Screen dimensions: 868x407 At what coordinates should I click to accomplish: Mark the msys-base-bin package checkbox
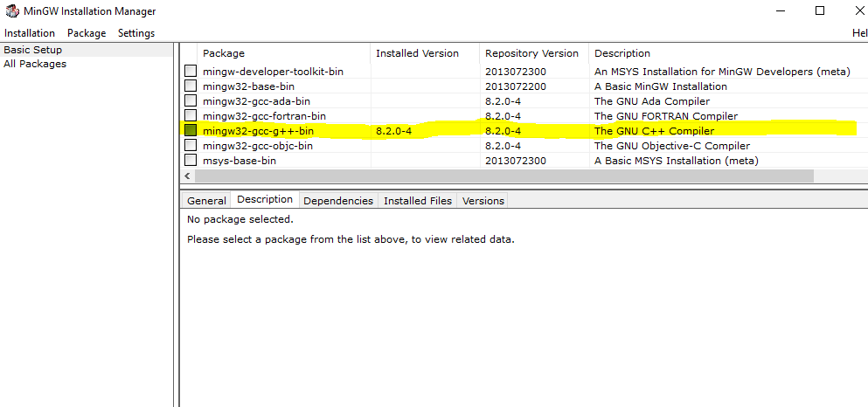(x=191, y=161)
